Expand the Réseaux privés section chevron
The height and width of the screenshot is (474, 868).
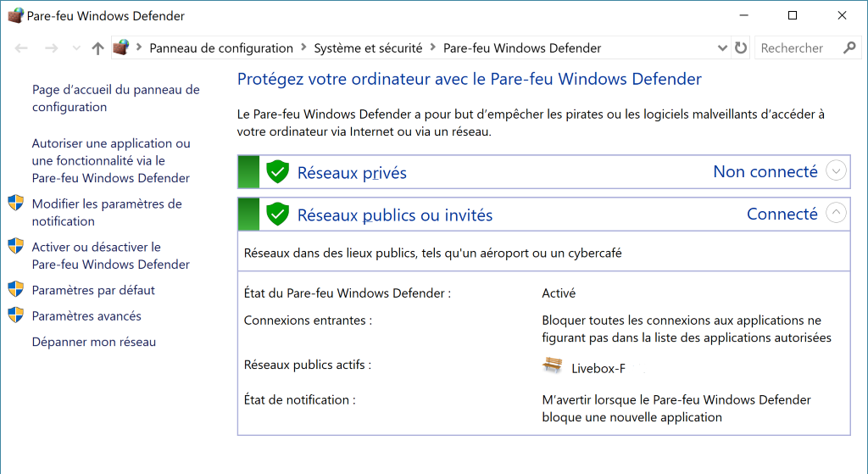click(x=836, y=170)
